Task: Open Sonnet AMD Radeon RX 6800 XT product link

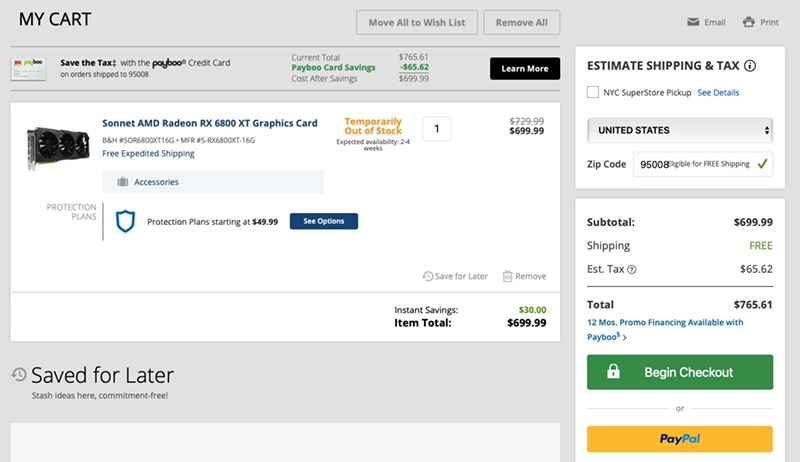Action: 210,123
